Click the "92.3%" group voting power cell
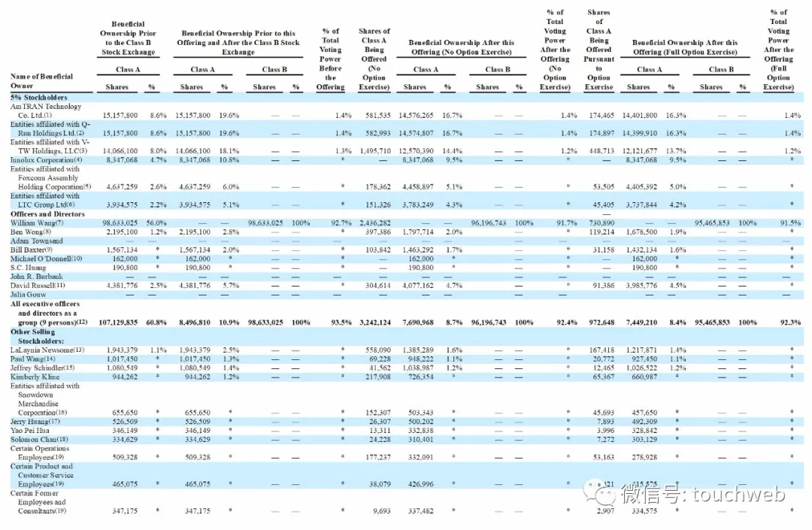Image resolution: width=812 pixels, height=530 pixels. tap(791, 323)
